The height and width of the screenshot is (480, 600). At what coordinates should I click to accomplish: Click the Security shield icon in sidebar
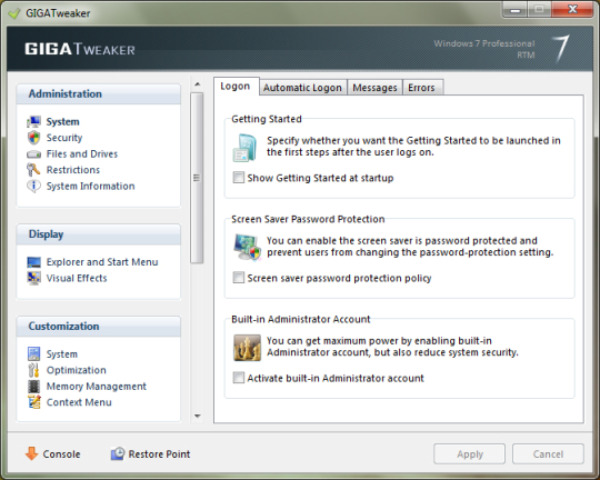pos(34,138)
